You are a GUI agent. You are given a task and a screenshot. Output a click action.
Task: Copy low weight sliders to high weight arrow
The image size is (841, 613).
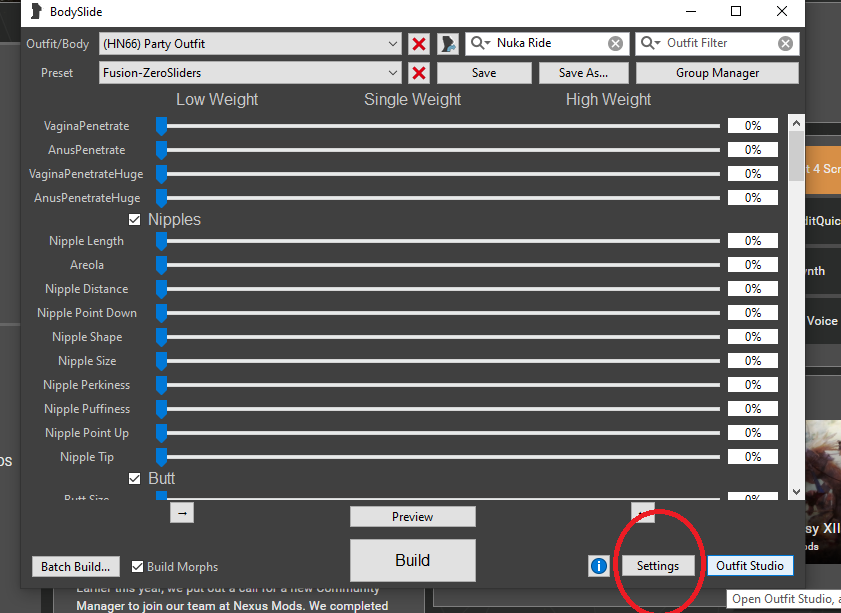(182, 513)
